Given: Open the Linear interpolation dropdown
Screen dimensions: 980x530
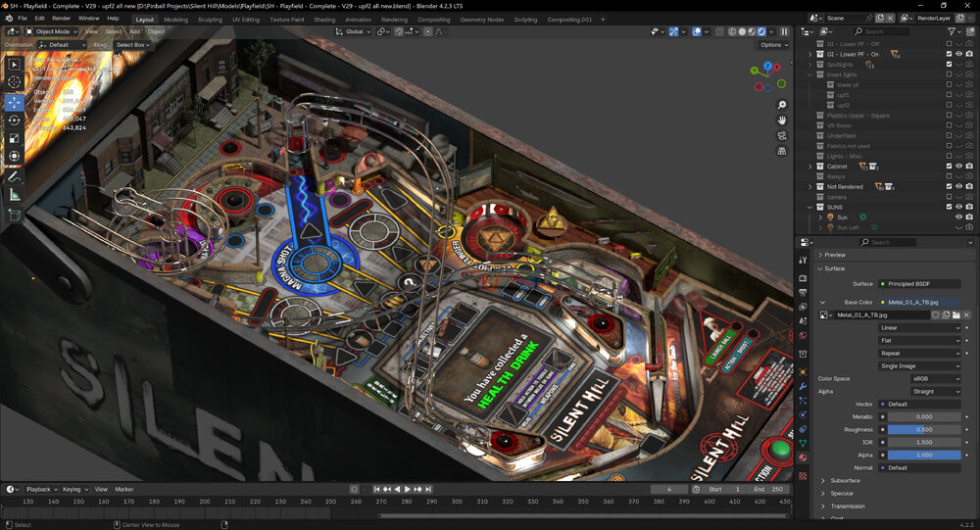Looking at the screenshot, I should pos(919,327).
